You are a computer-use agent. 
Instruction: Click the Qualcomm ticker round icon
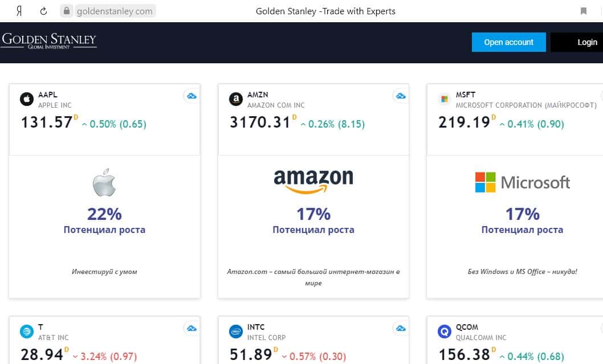(444, 332)
